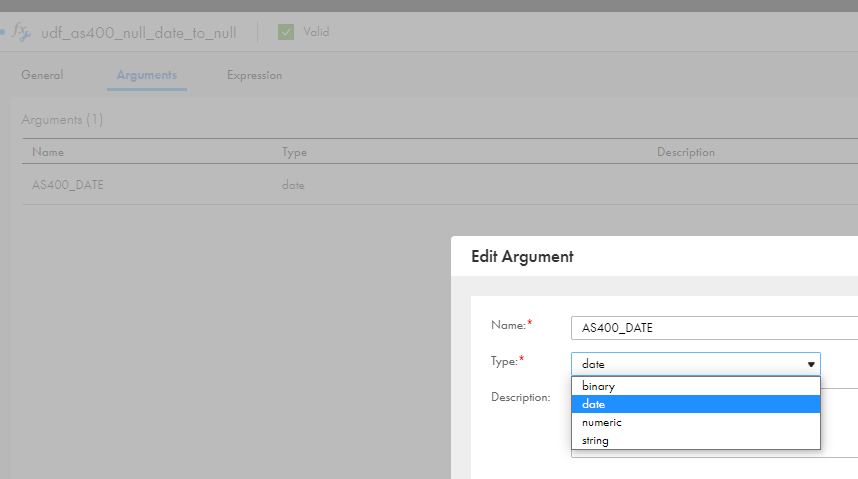Click the Arguments (1) section heading
The image size is (858, 479).
point(62,119)
